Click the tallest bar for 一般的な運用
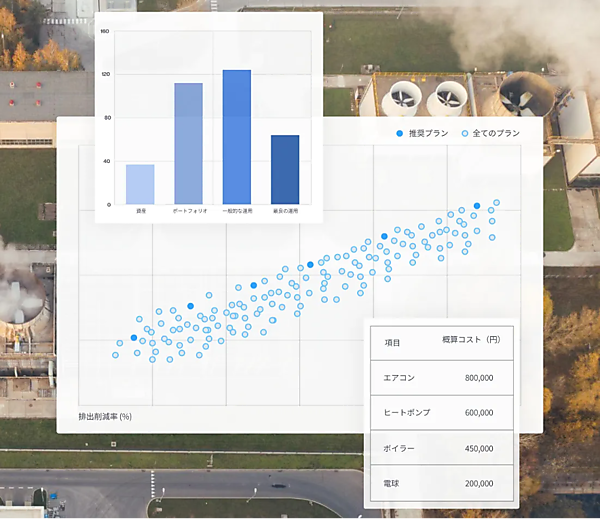 tap(237, 138)
